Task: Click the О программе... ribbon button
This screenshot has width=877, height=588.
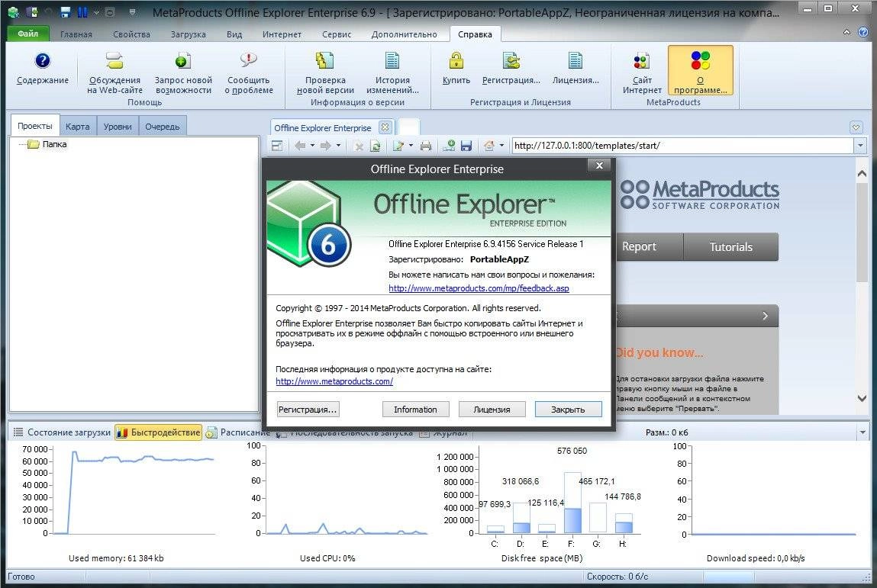Action: pos(700,71)
